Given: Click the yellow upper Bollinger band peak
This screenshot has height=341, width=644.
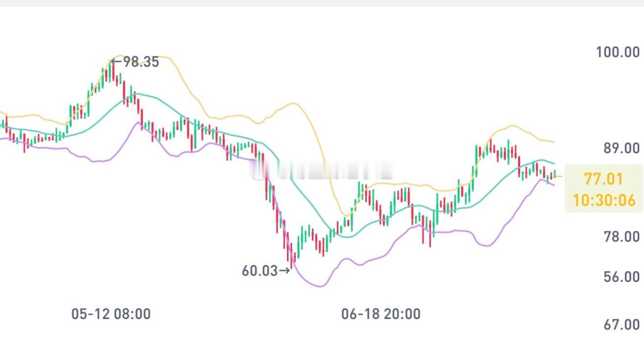Looking at the screenshot, I should (120, 55).
